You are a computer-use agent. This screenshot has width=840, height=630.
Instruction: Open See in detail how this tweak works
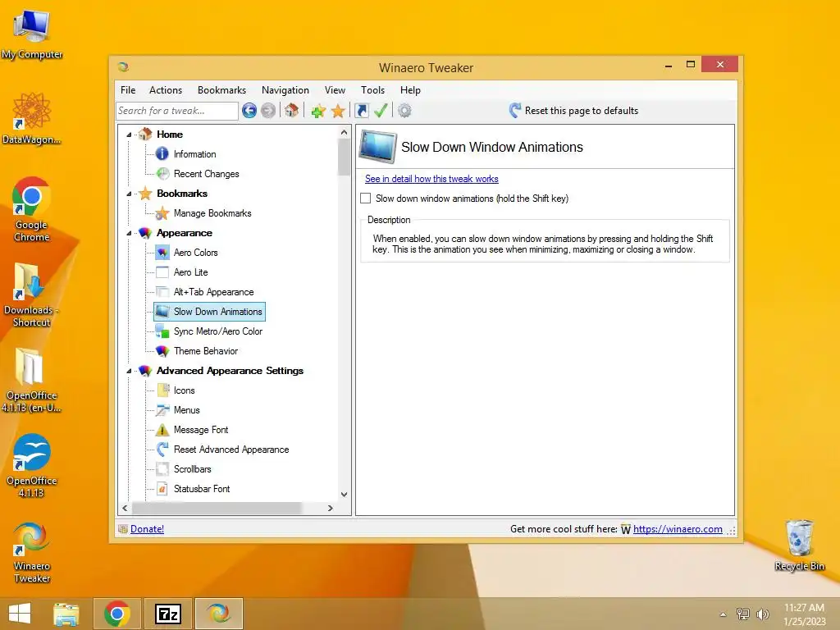coord(431,179)
